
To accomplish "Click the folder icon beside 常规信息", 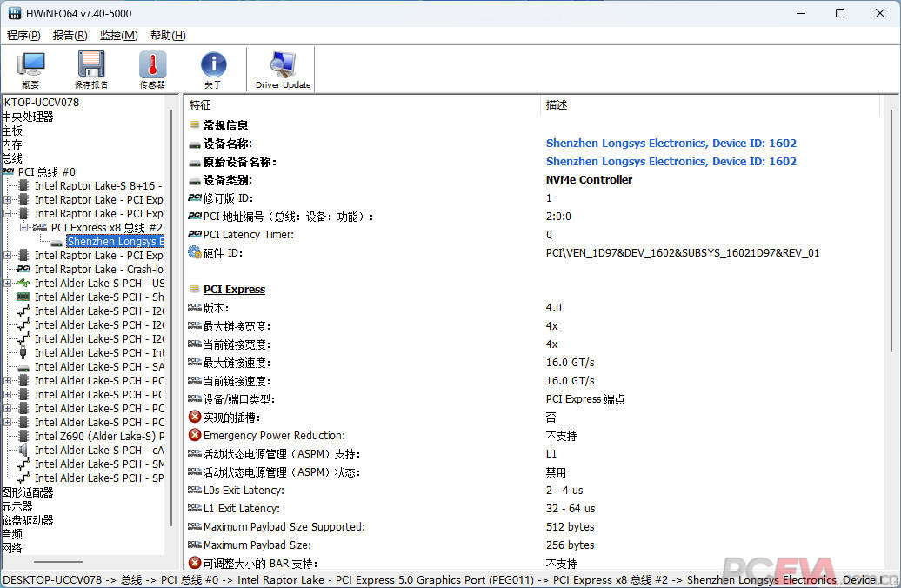I will (x=195, y=124).
